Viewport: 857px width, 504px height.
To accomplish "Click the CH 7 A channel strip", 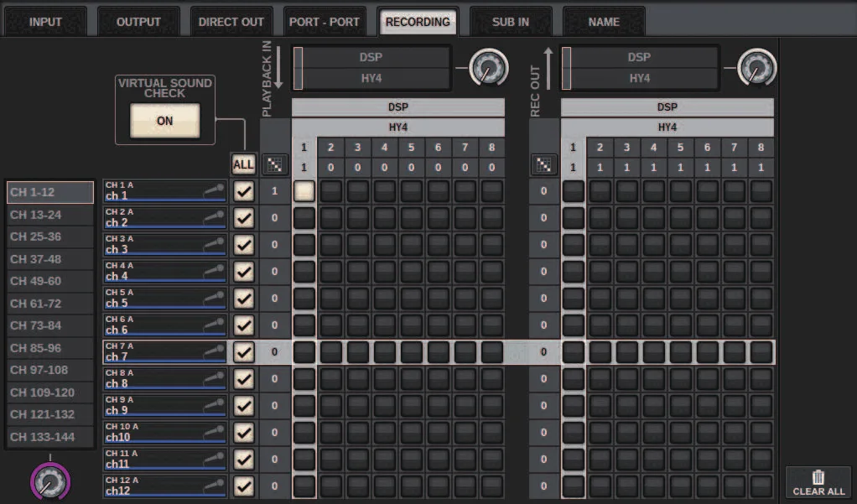I will [165, 352].
